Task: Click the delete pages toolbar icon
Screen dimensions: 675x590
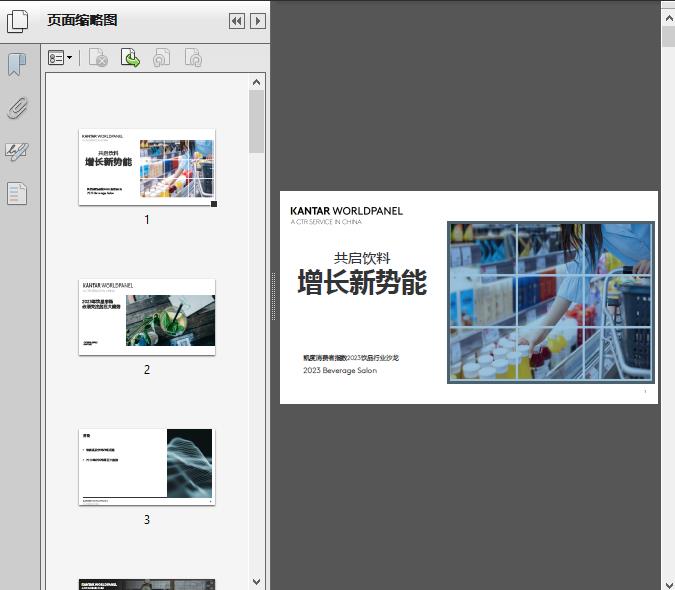Action: 98,58
